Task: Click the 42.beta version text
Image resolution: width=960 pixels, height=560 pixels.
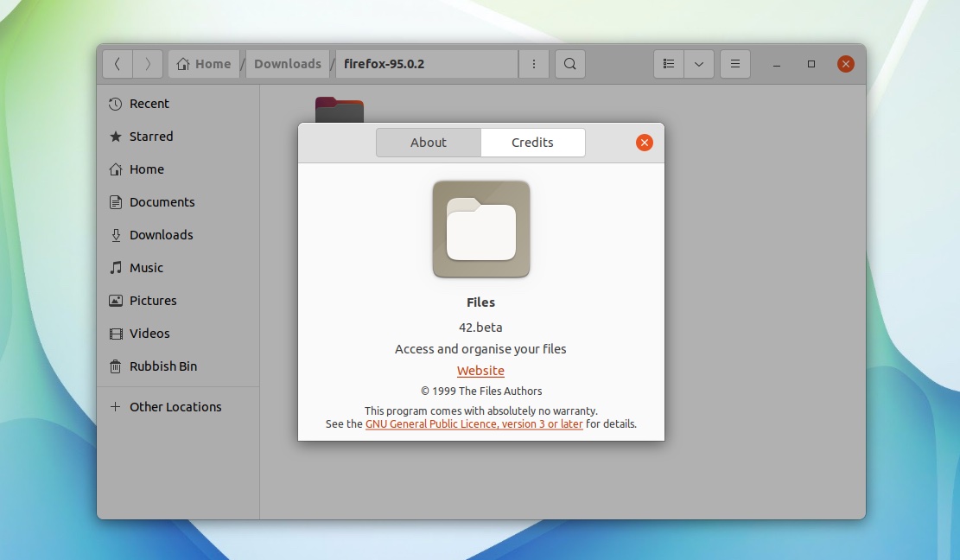Action: (480, 328)
